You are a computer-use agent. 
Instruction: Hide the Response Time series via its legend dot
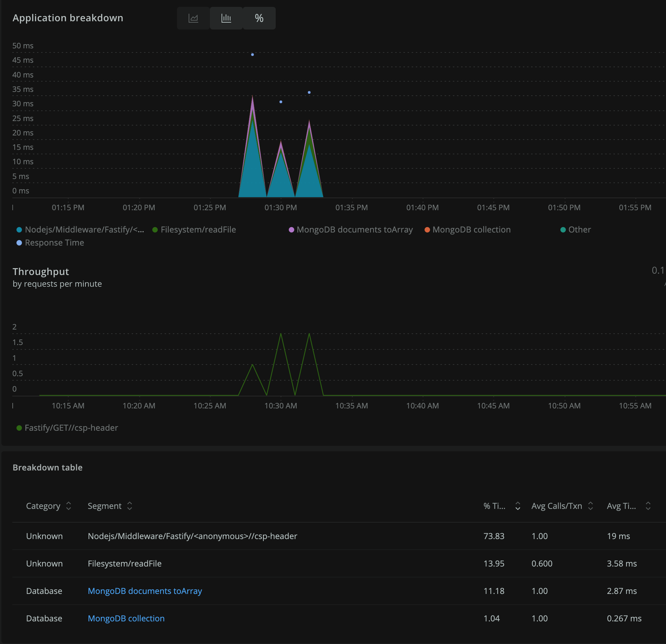coord(20,242)
